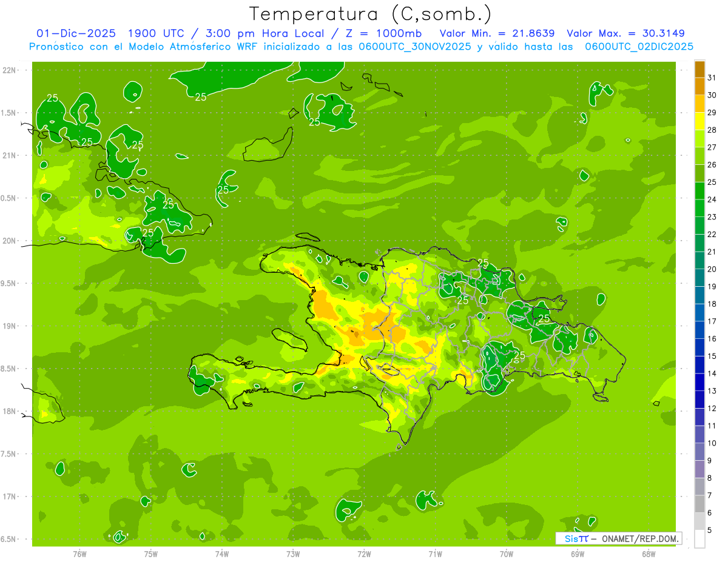Click the colorbar label "20"
This screenshot has width=728, height=562.
712,269
